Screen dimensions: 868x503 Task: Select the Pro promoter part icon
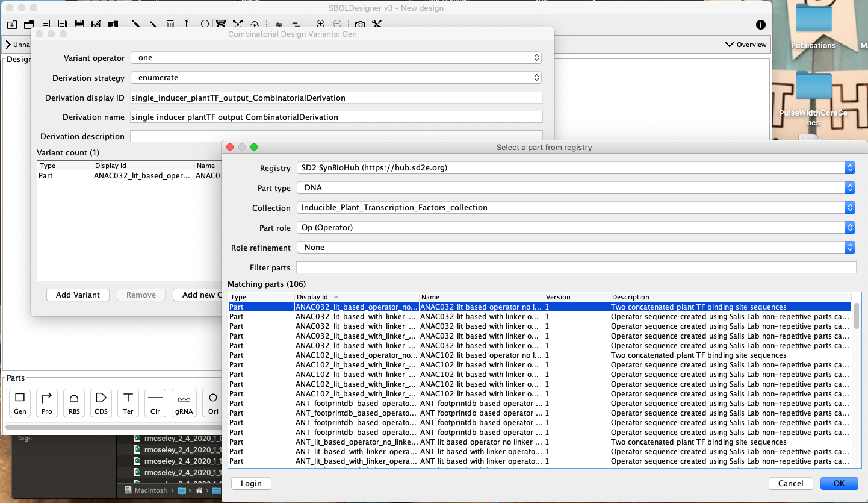[46, 402]
